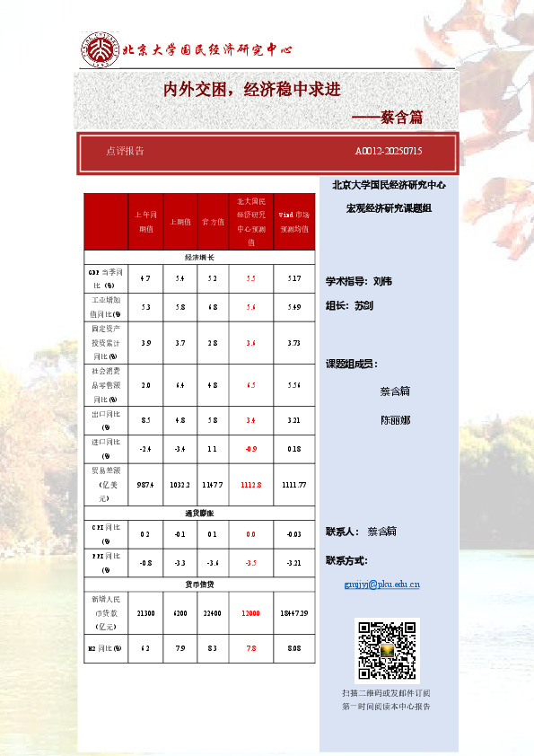Viewport: 534px width, 756px height.
Task: Click the red 固定资产投资 forecast 3.6
Action: (x=251, y=343)
